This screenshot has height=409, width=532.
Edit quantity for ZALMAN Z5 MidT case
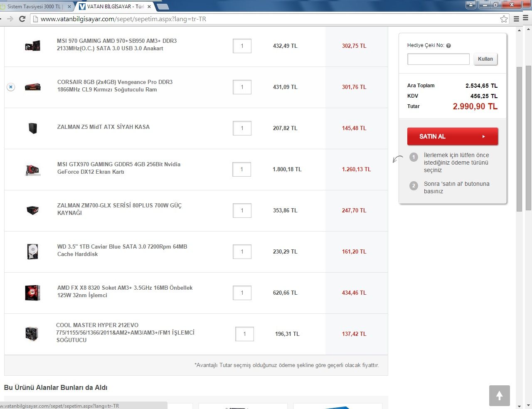click(242, 128)
